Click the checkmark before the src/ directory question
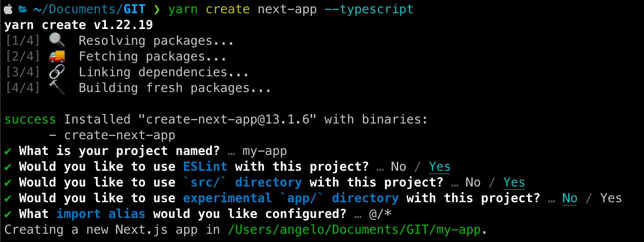 click(8, 182)
